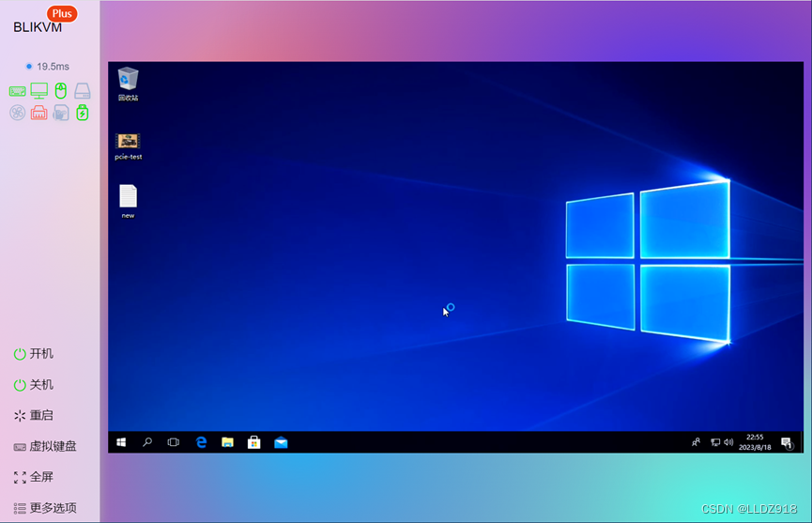Click the 重启 restart button
The width and height of the screenshot is (812, 523).
click(34, 415)
